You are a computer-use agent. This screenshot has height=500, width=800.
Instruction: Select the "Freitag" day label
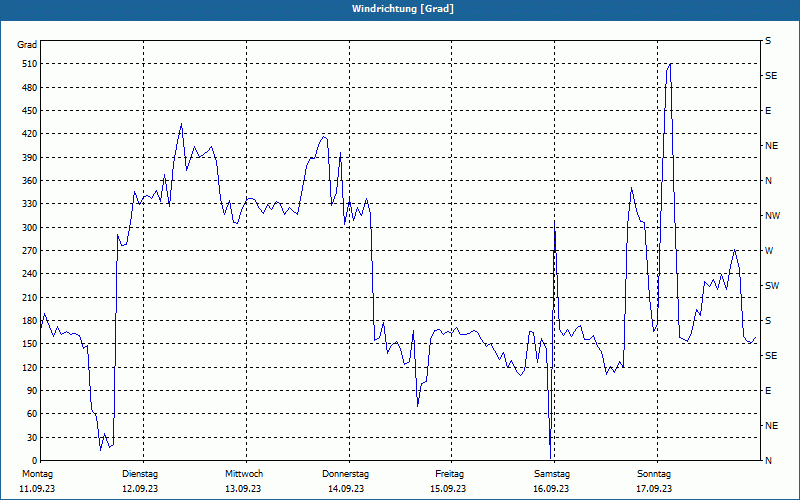(449, 474)
